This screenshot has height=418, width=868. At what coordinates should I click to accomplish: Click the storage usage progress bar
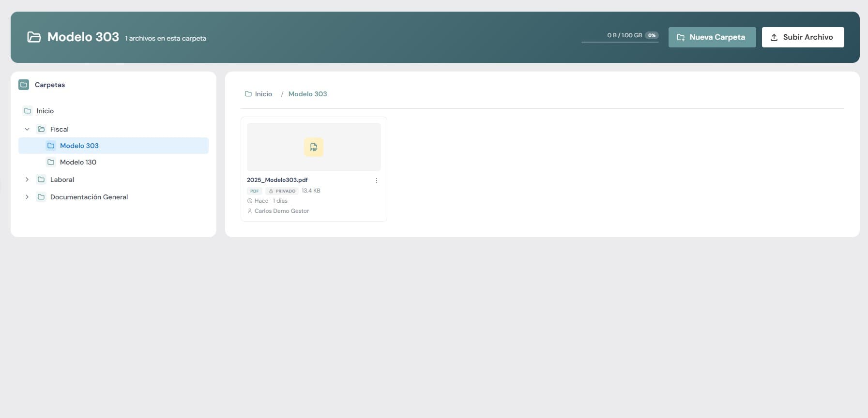point(620,42)
